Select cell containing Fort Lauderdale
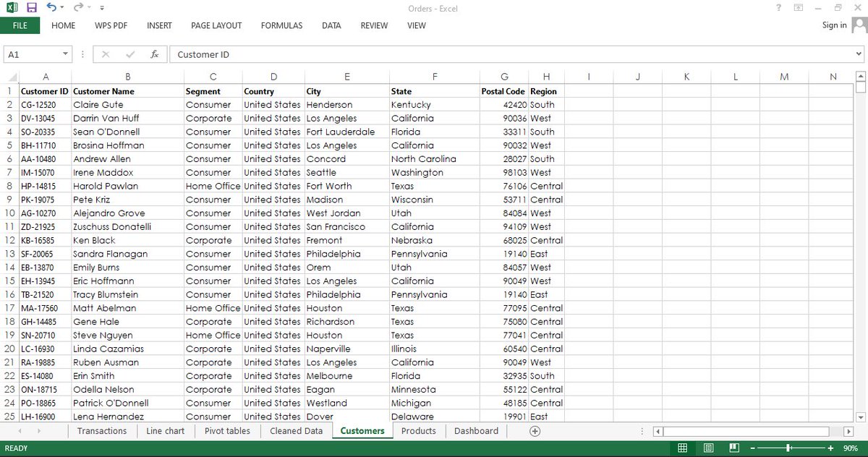Screen dimensions: 868x457 (x=347, y=132)
